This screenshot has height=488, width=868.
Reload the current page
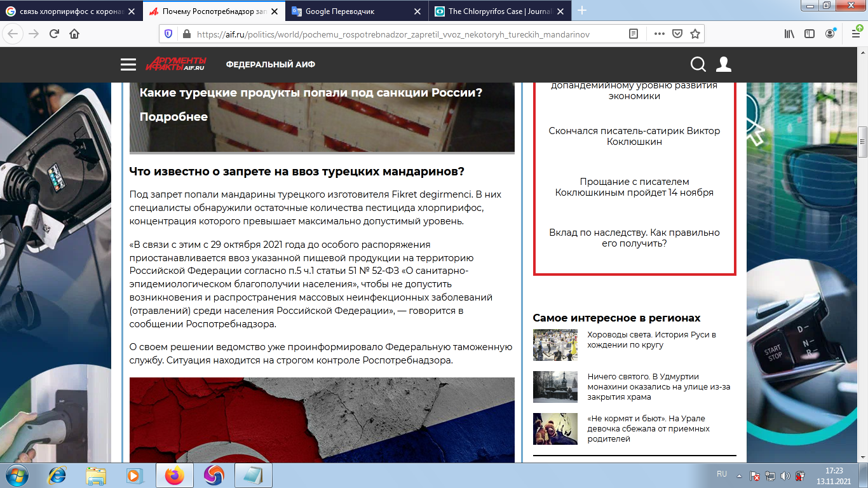click(54, 34)
